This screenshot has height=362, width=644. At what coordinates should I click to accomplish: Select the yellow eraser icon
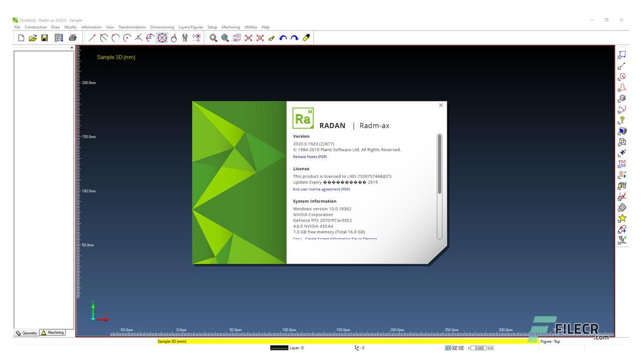(x=306, y=38)
